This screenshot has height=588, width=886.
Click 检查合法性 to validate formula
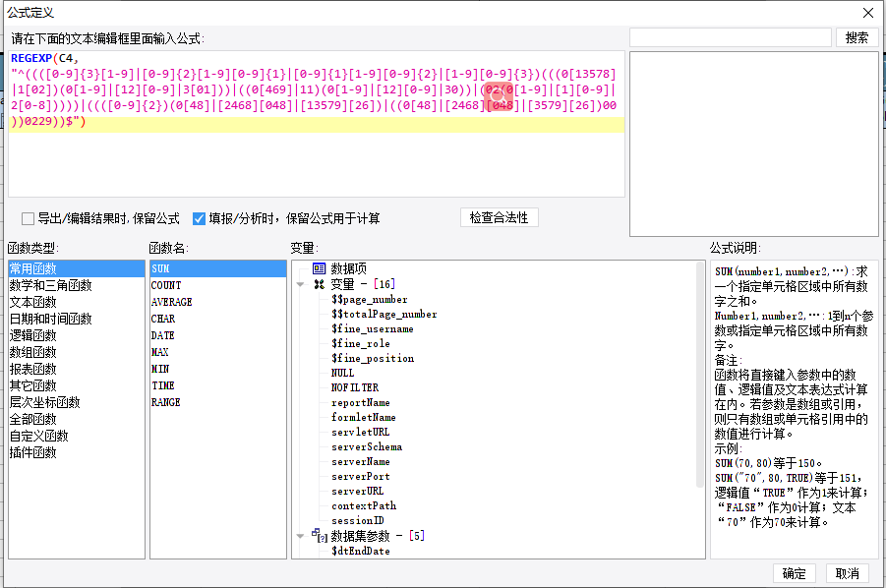499,217
